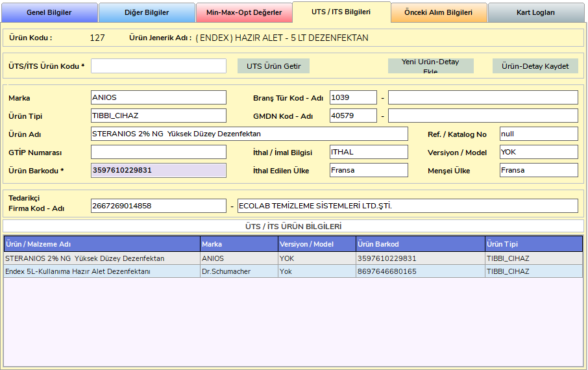
Task: Click the ANIOS cell in the table
Action: coord(239,258)
